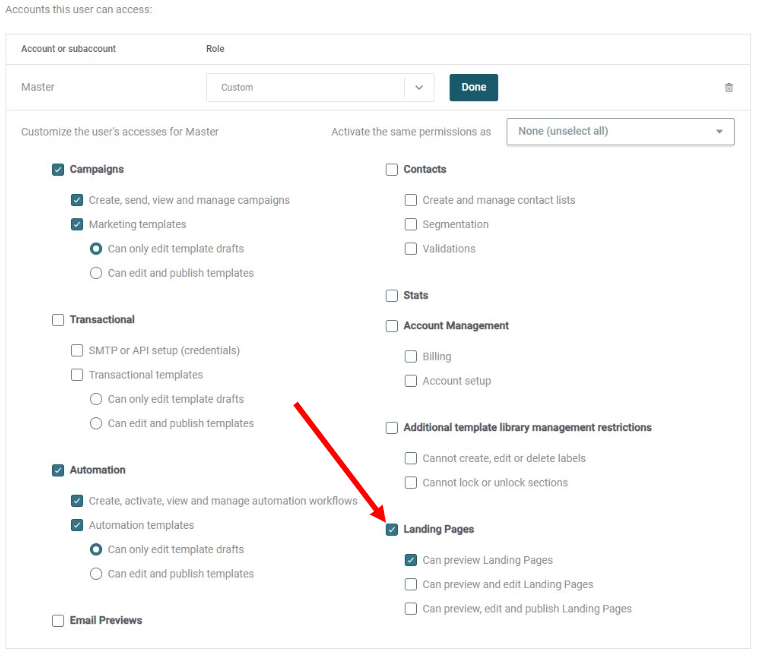
Task: Enable the Account Management checkbox
Action: [x=392, y=326]
